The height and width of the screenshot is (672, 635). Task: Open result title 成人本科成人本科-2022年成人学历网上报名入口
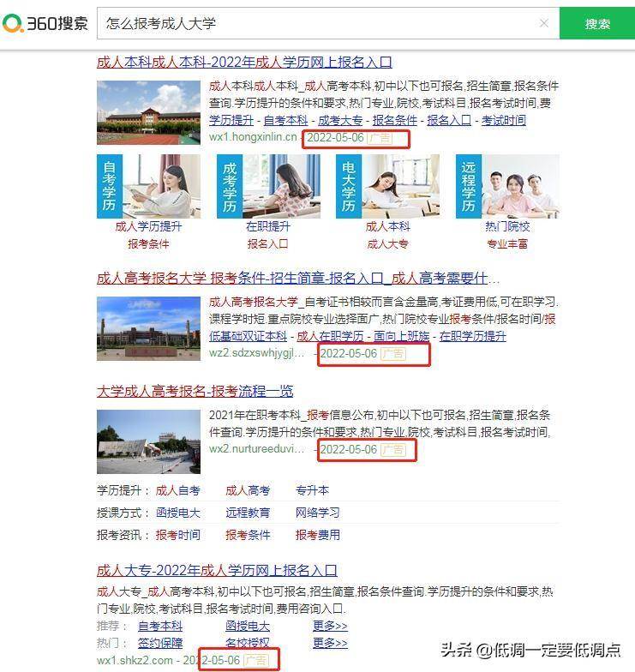(244, 62)
